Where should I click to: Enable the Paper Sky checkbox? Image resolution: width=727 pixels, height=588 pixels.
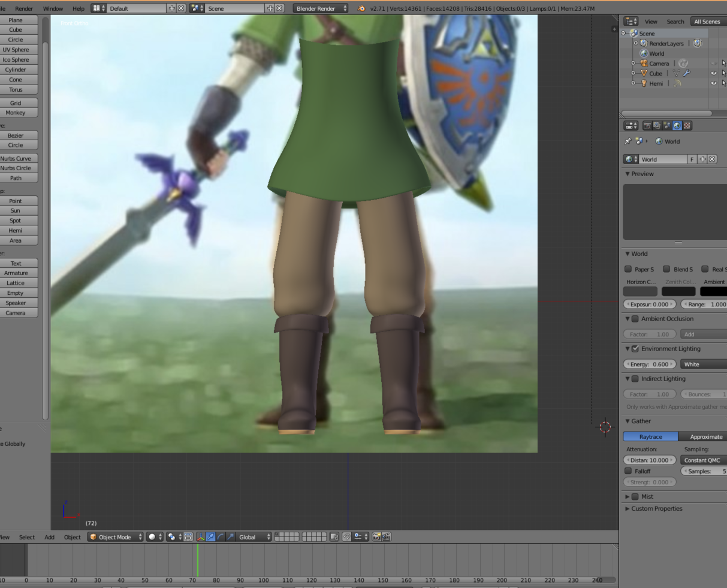(628, 269)
